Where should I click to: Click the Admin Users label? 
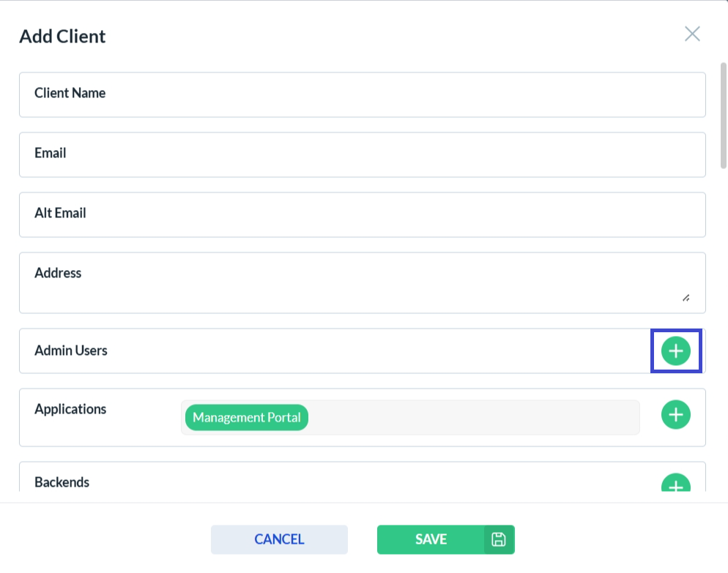[x=71, y=351]
